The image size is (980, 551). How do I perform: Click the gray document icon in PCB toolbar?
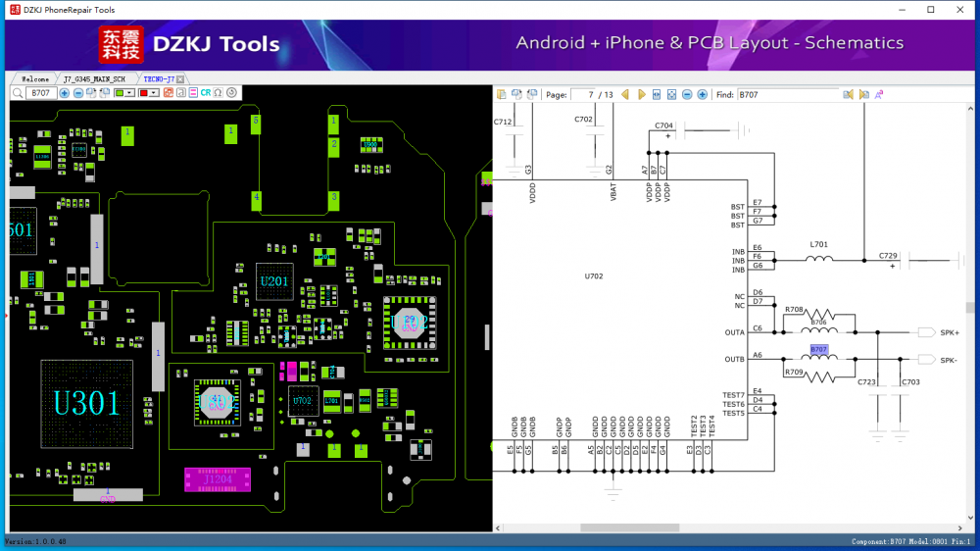(181, 92)
